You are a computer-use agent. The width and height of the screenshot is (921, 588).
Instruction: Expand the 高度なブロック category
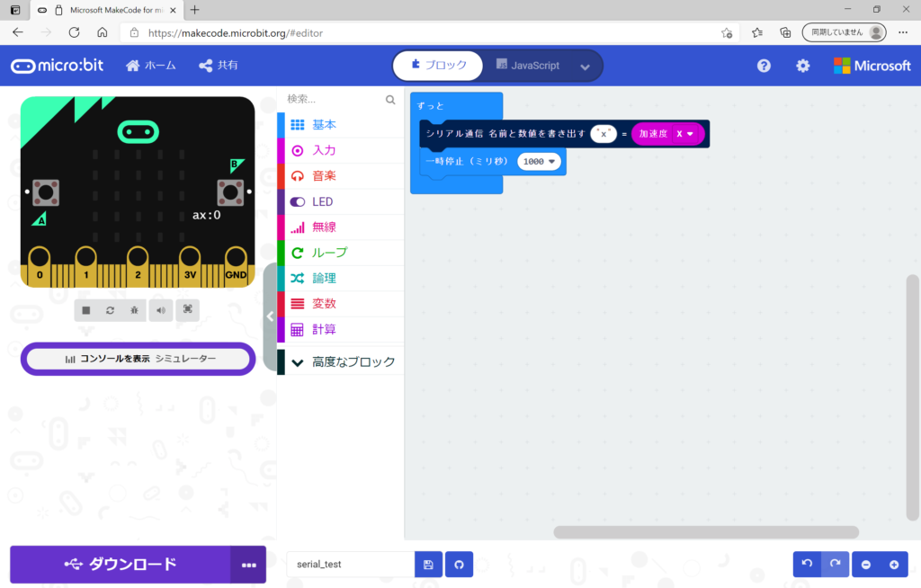(x=342, y=362)
